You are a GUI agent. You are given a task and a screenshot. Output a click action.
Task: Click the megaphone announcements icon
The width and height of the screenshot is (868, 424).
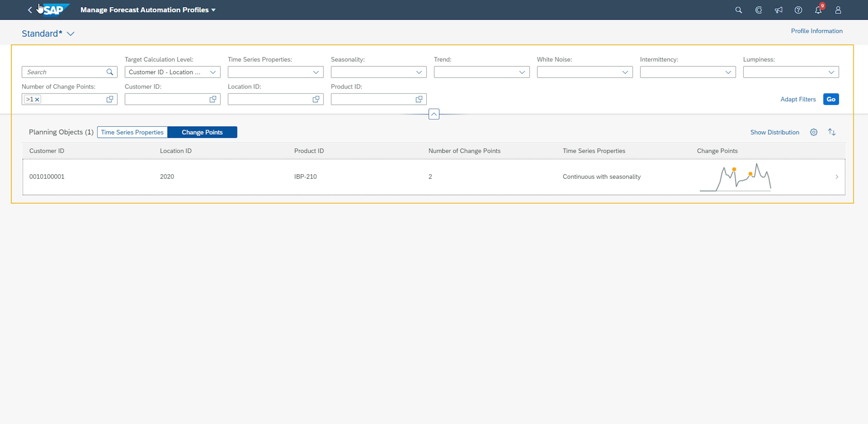pos(778,10)
